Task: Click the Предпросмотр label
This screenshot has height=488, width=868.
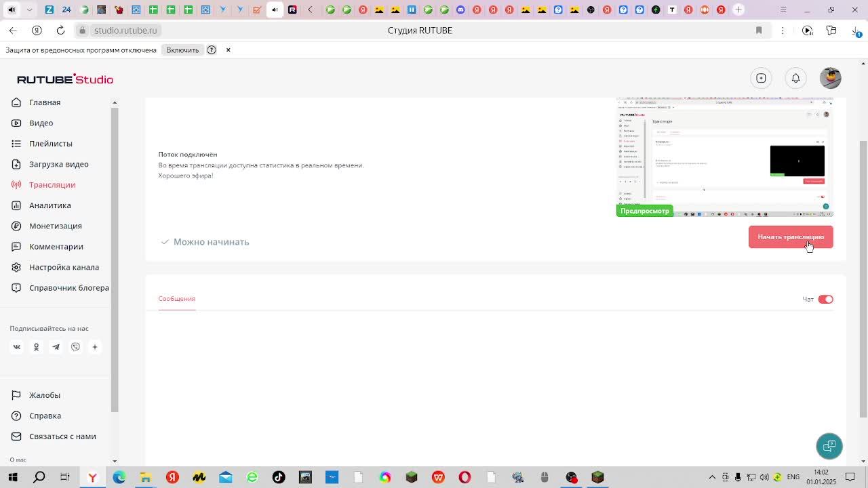Action: (644, 211)
